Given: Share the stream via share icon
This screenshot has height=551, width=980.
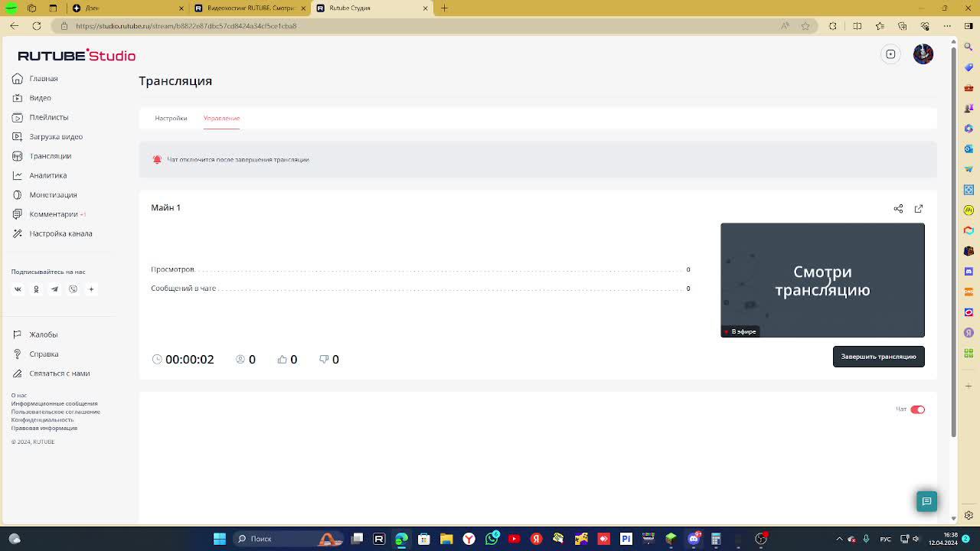Looking at the screenshot, I should (x=898, y=208).
